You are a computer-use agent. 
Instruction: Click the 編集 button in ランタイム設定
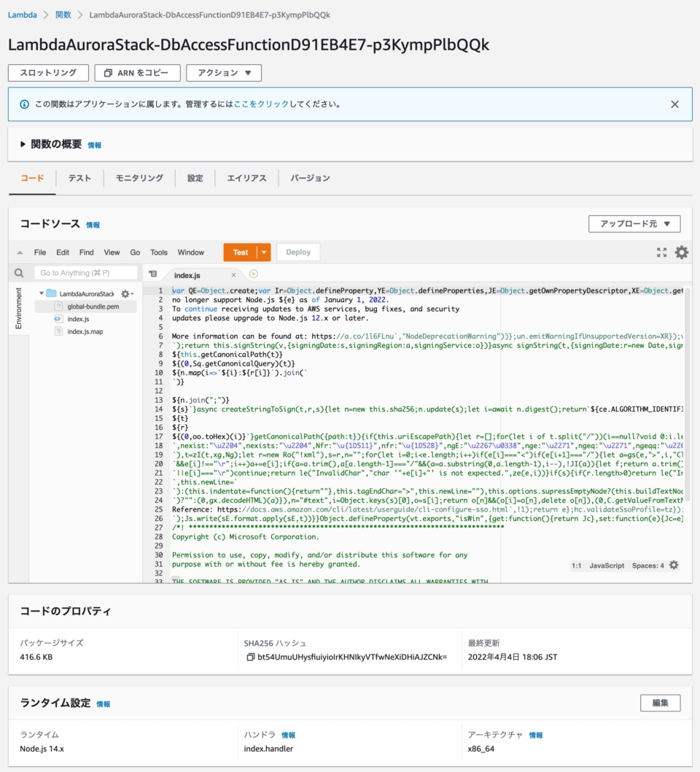tap(660, 703)
